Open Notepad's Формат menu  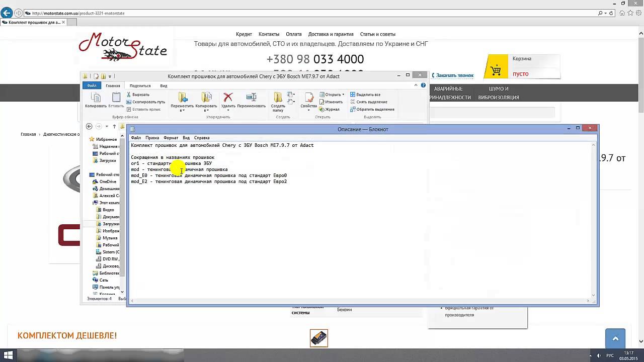tap(171, 138)
